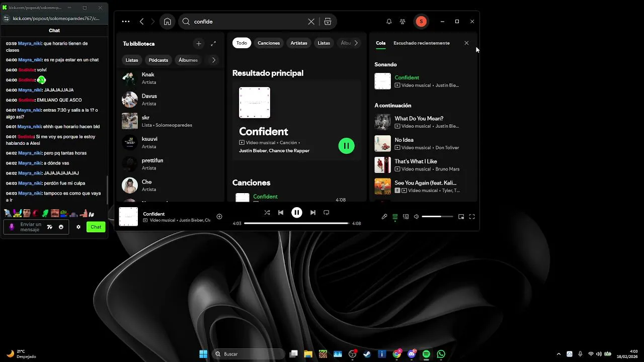644x362 pixels.
Task: Open connect to a device icon
Action: 406,217
